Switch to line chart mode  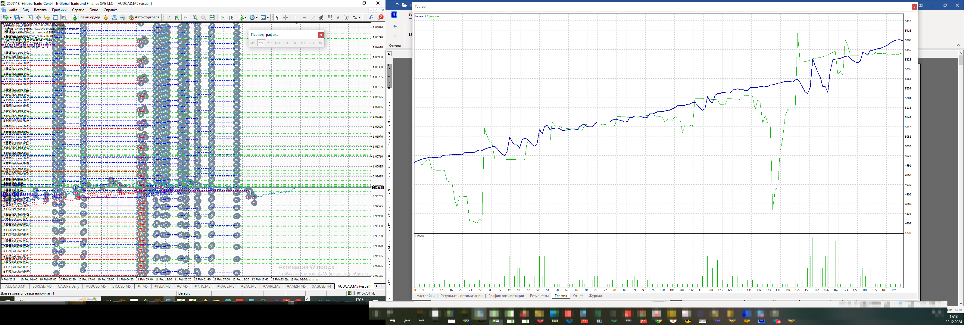pyautogui.click(x=185, y=17)
